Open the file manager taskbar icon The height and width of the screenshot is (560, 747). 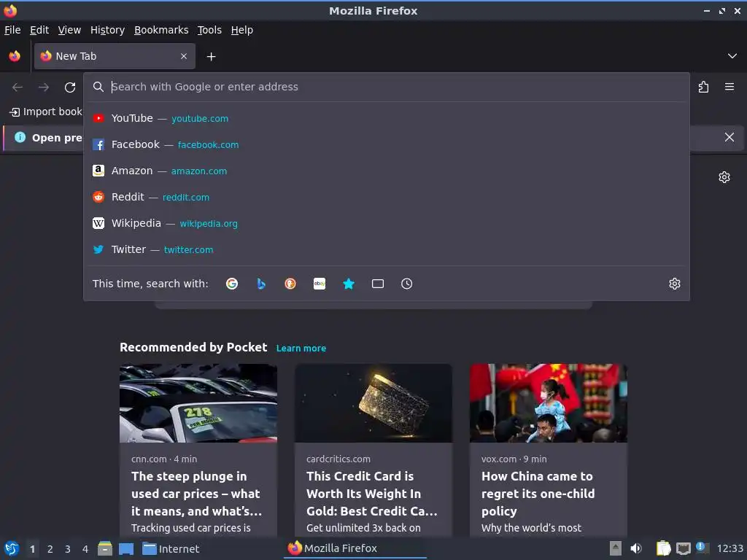(x=105, y=548)
